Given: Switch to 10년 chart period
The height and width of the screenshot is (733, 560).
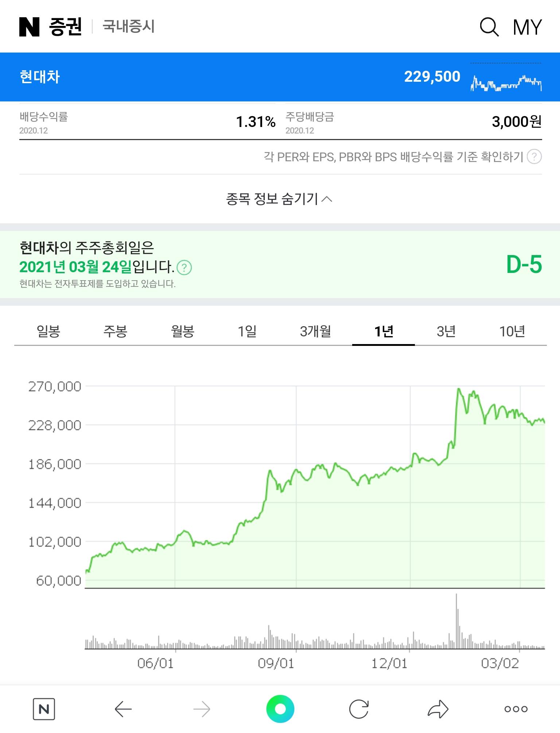Looking at the screenshot, I should (512, 331).
